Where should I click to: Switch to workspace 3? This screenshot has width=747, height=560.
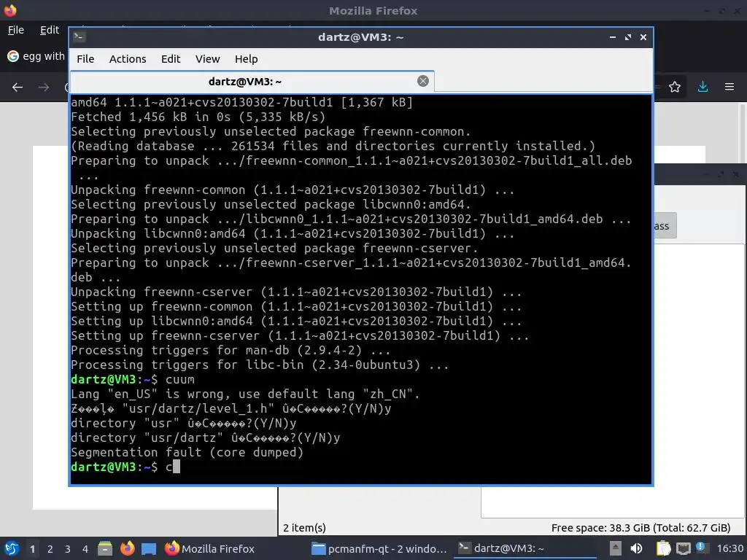(x=68, y=549)
